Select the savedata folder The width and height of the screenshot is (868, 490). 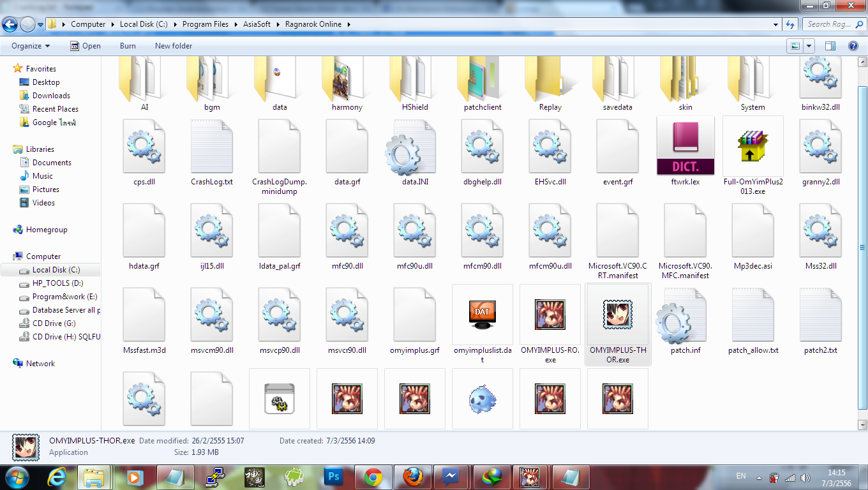coord(618,84)
